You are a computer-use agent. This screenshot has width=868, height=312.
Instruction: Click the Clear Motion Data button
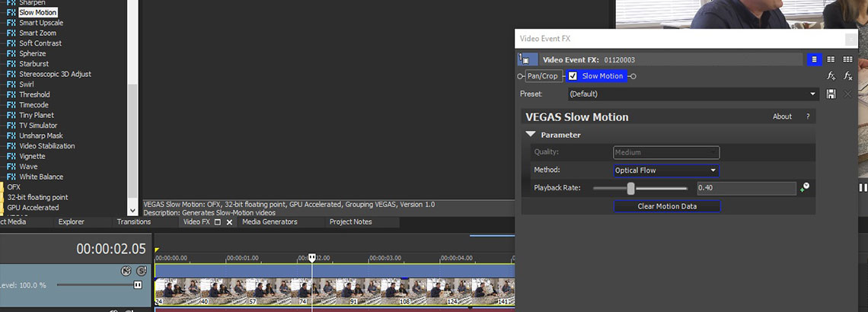[666, 206]
